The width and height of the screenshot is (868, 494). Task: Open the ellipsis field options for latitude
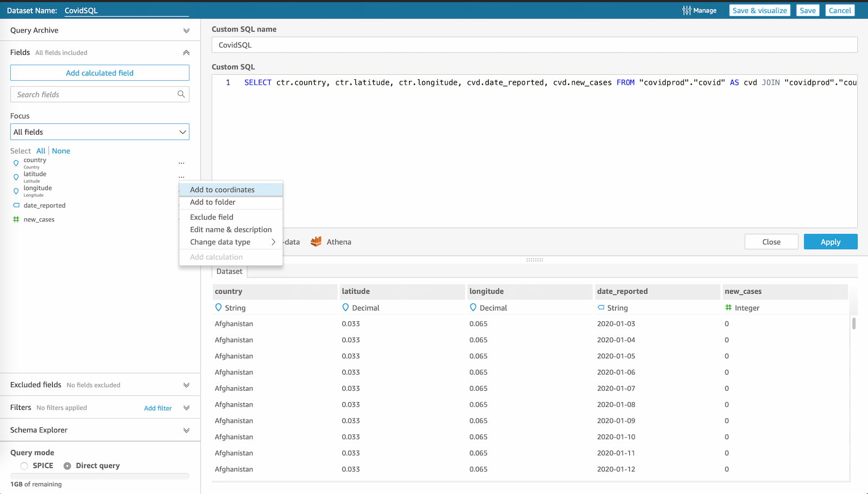pos(182,176)
